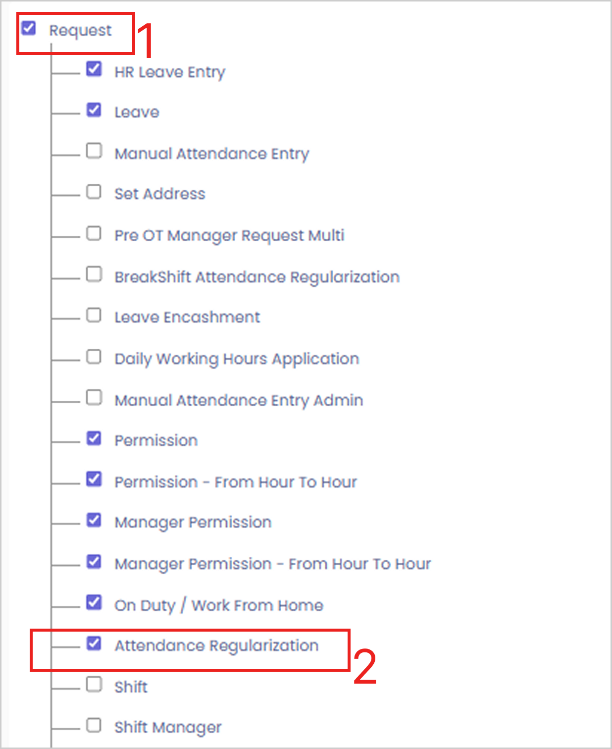Enable Manual Attendance Entry checkbox
This screenshot has height=749, width=612.
pyautogui.click(x=94, y=152)
